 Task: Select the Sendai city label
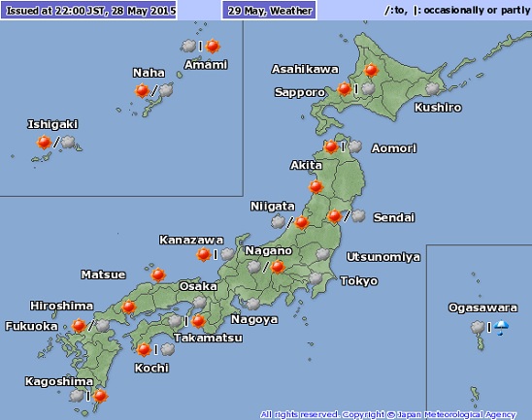(x=394, y=217)
